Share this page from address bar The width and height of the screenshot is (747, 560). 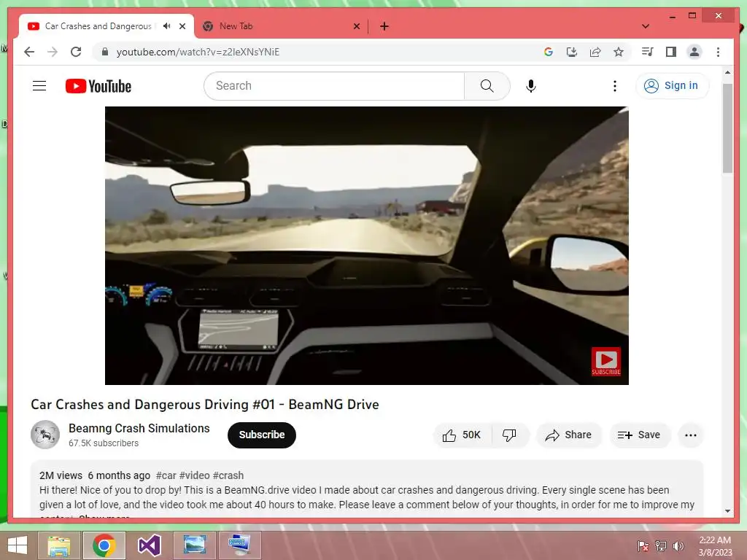tap(595, 52)
